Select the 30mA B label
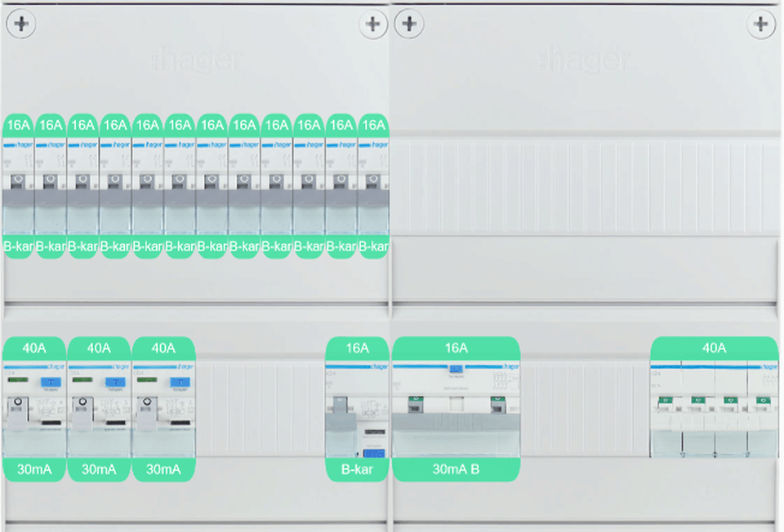 click(456, 469)
